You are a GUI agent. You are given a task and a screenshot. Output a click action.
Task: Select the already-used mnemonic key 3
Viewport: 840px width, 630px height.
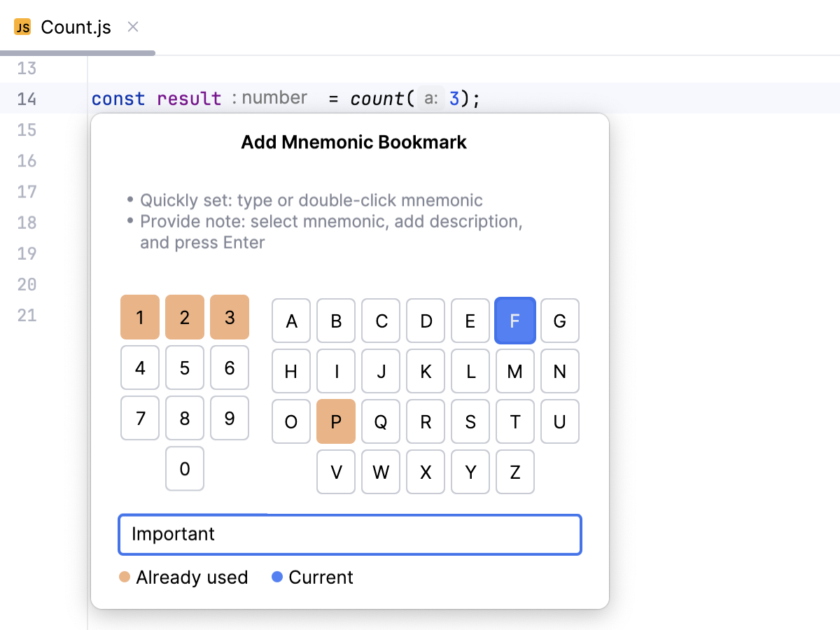pyautogui.click(x=229, y=317)
